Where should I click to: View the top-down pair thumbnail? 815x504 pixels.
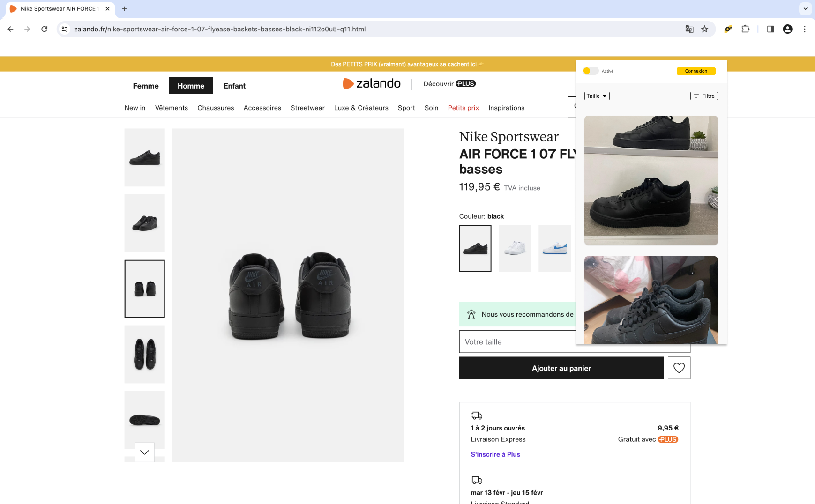coord(145,355)
